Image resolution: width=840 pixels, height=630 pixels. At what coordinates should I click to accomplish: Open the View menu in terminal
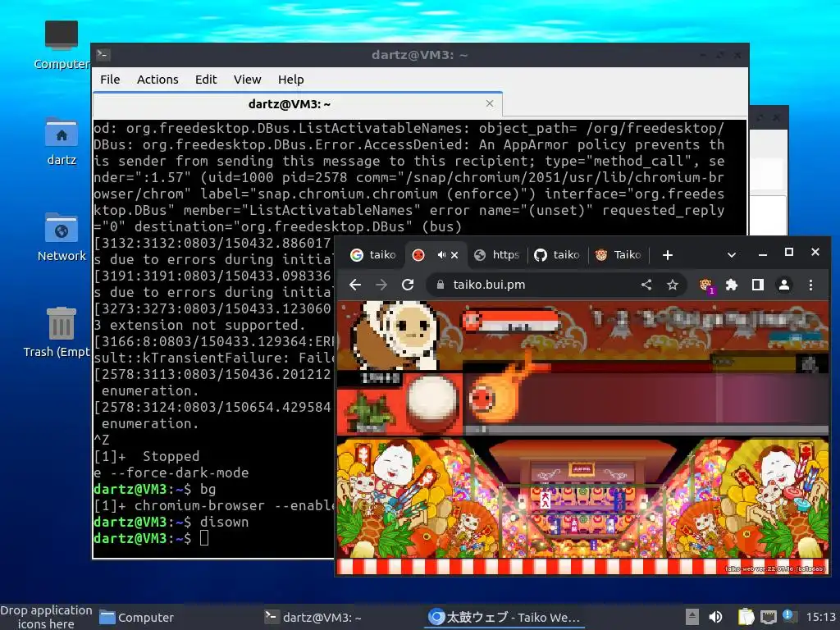[247, 80]
